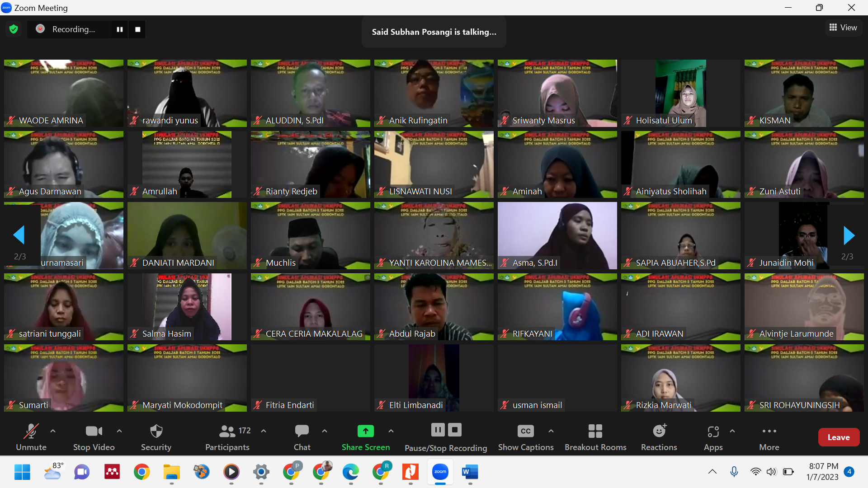Open the Apps icon in toolbar

[x=713, y=432]
